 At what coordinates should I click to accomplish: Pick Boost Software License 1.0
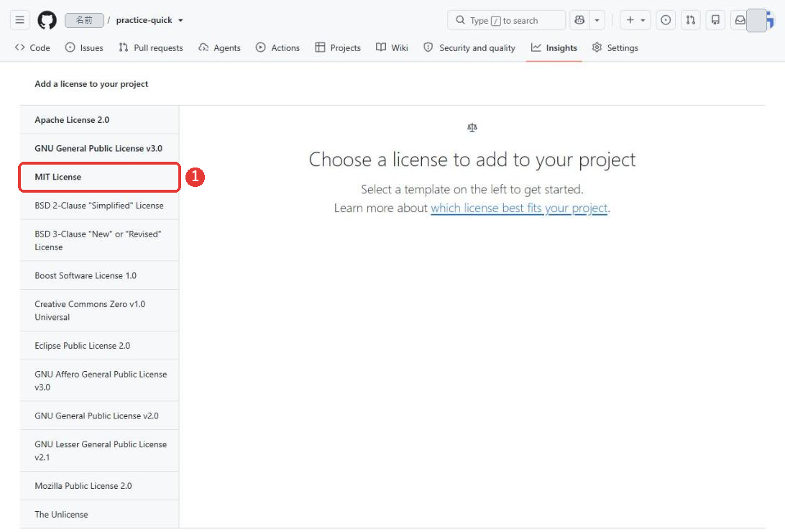point(99,275)
